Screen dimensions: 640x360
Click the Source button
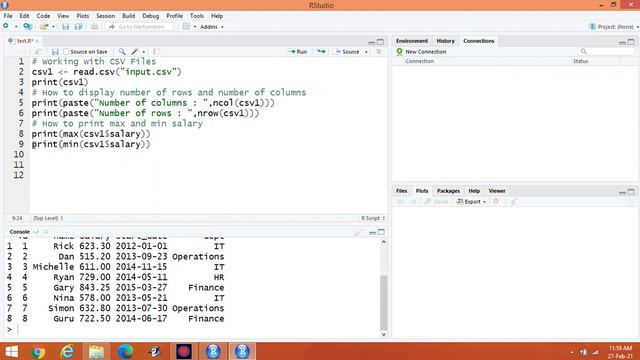pyautogui.click(x=347, y=52)
